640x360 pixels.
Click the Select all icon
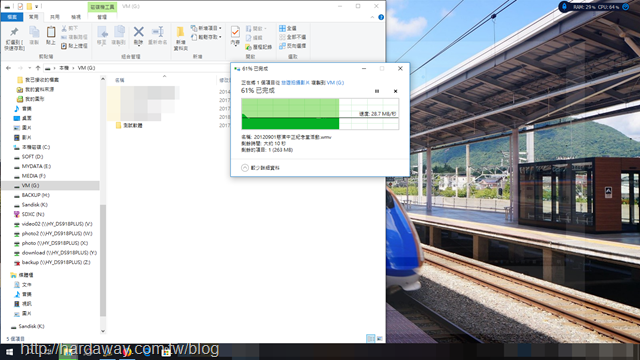[282, 28]
